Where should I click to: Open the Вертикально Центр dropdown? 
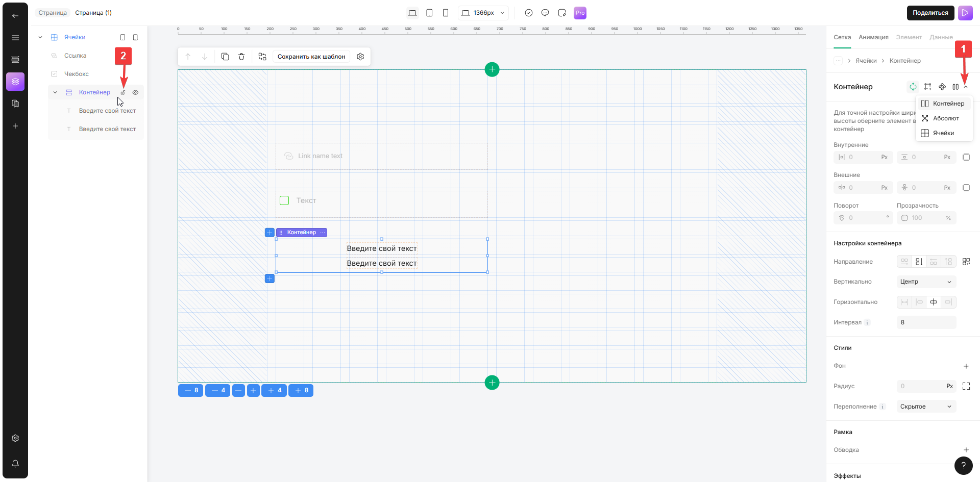[x=926, y=282]
